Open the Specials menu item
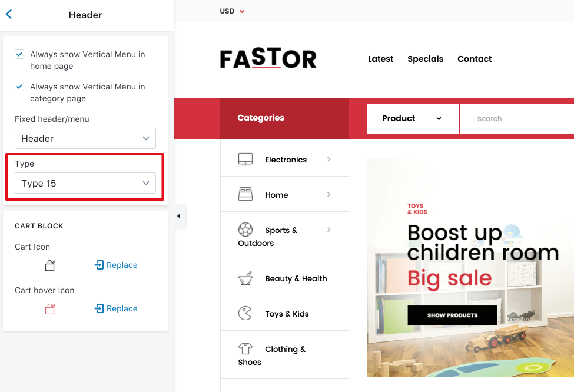Image resolution: width=574 pixels, height=392 pixels. (426, 59)
